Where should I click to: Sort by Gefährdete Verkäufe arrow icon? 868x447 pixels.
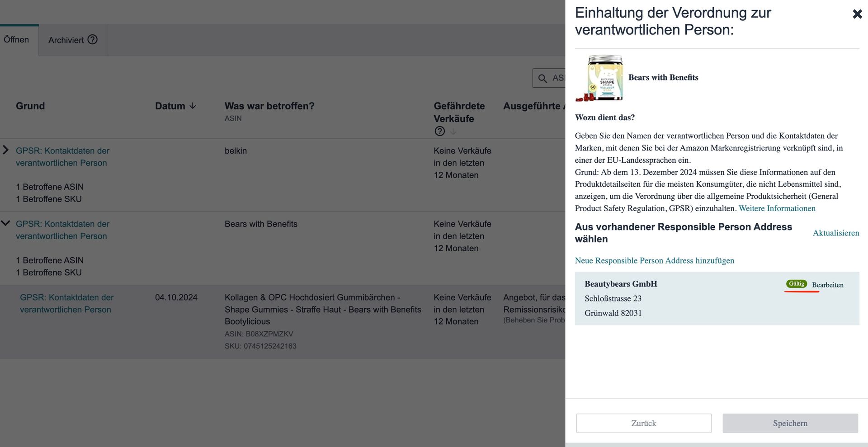tap(453, 132)
